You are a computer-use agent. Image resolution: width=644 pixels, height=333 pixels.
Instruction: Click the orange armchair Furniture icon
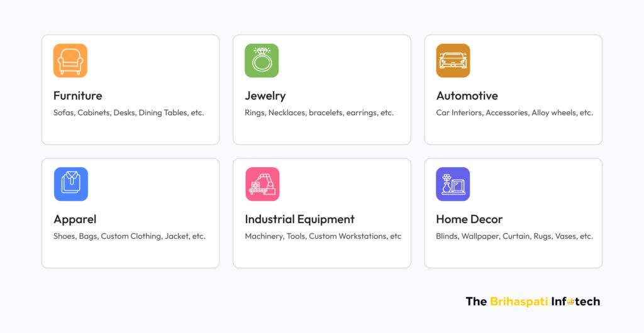click(70, 61)
